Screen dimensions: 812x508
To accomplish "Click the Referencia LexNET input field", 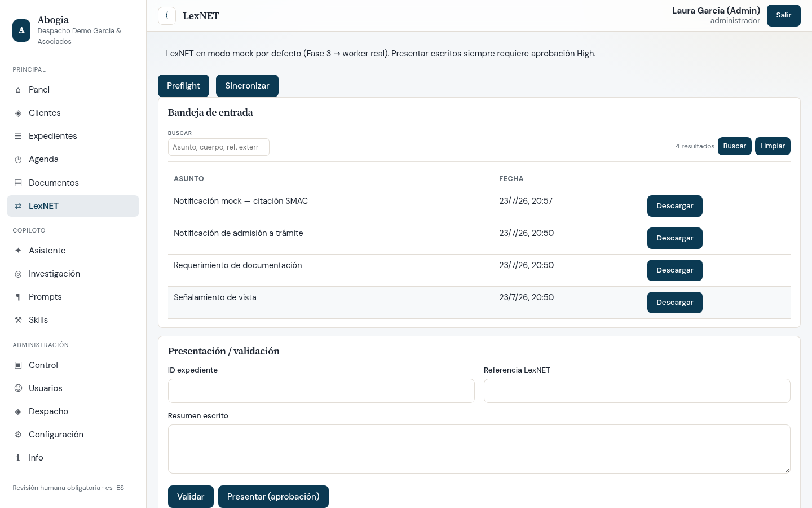I will [637, 391].
